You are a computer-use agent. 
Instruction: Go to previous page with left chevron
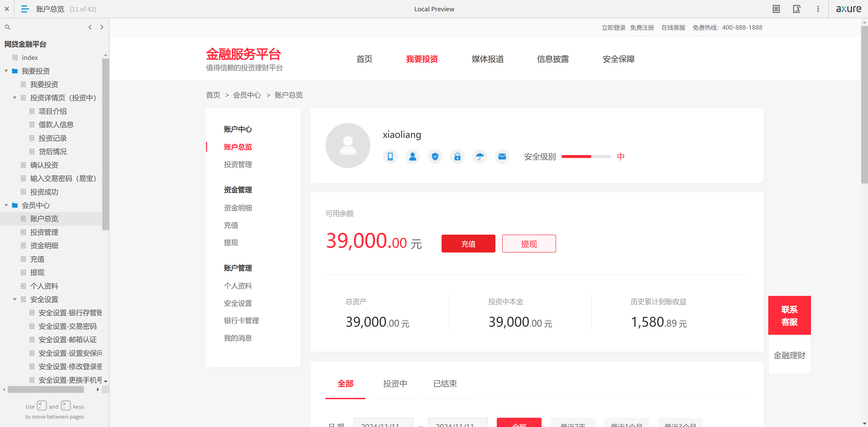tap(90, 27)
